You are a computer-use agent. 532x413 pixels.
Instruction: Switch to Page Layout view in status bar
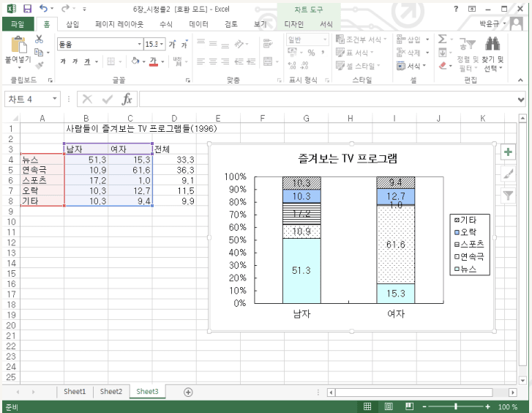click(387, 406)
